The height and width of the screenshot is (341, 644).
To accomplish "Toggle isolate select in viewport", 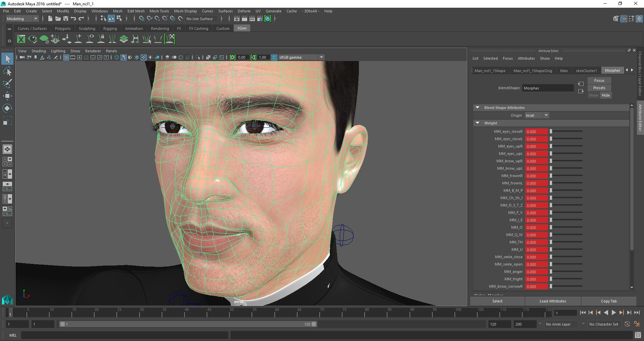I will 198,57.
